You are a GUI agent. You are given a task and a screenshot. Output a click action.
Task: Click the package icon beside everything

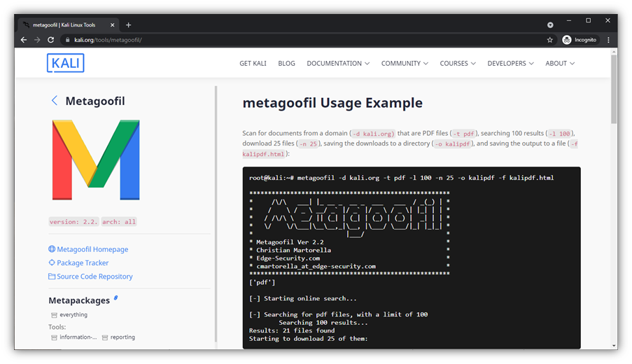point(54,315)
